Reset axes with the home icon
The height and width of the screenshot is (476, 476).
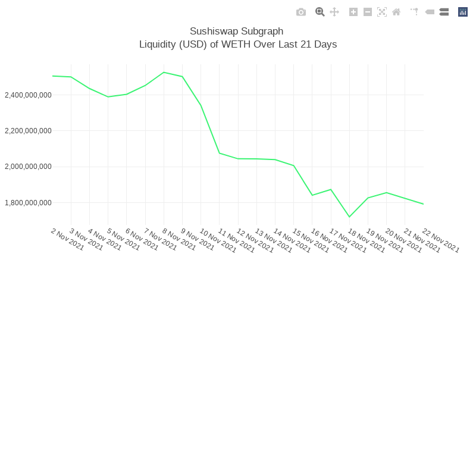point(396,12)
